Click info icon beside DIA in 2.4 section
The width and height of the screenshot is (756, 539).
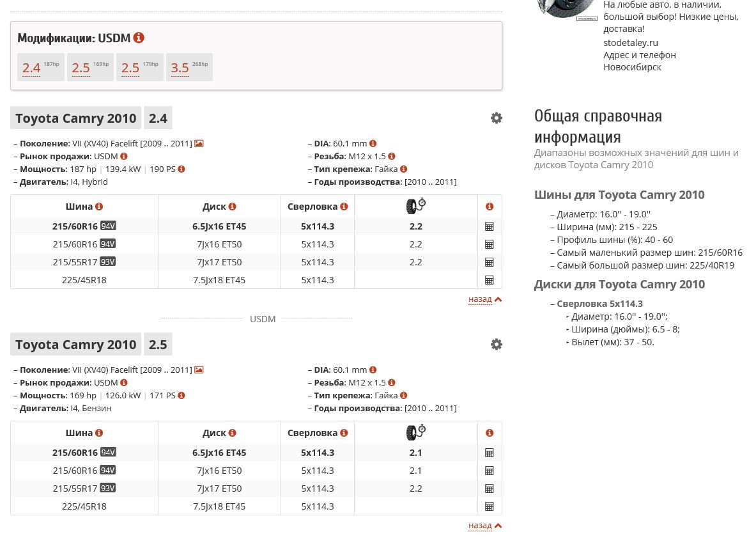coord(373,143)
